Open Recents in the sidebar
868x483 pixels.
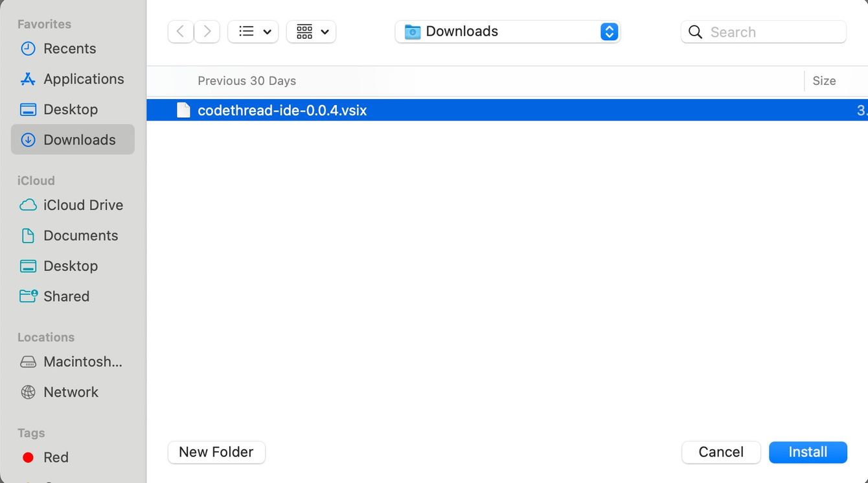[69, 49]
